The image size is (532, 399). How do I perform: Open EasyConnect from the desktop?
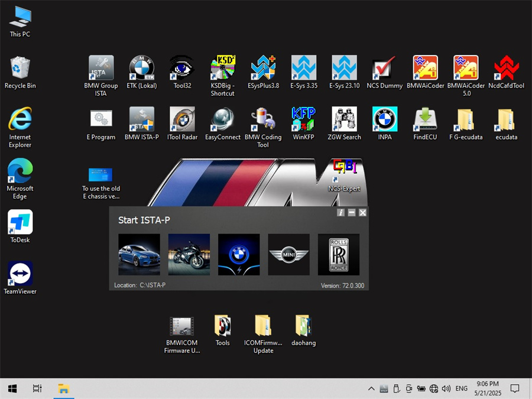[x=222, y=120]
